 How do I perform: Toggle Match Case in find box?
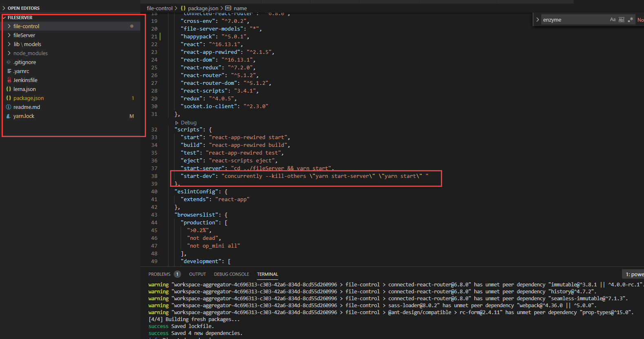613,20
